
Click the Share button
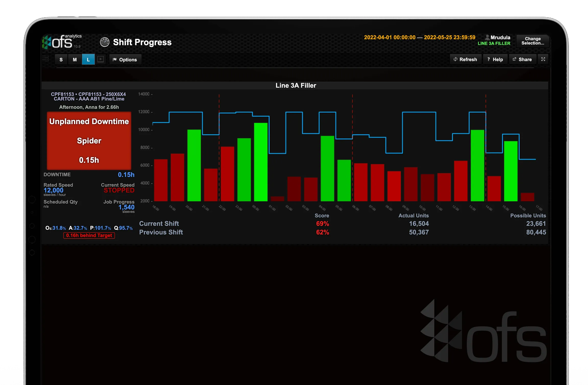click(x=522, y=59)
